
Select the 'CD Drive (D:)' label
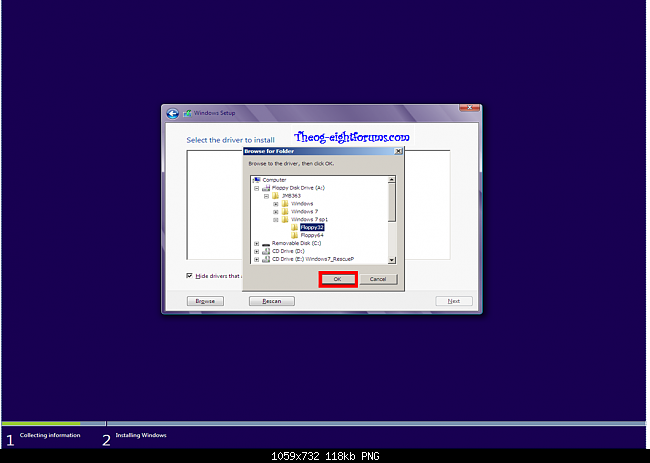288,251
